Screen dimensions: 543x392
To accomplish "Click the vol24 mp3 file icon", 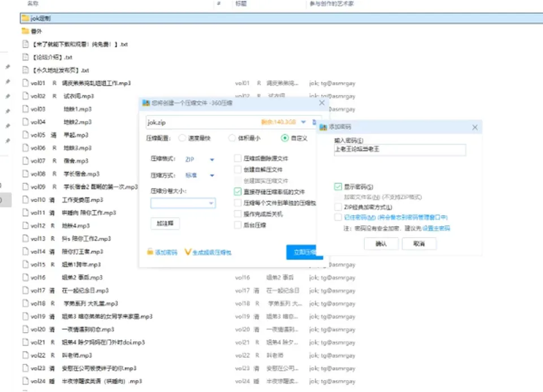I will (x=25, y=381).
